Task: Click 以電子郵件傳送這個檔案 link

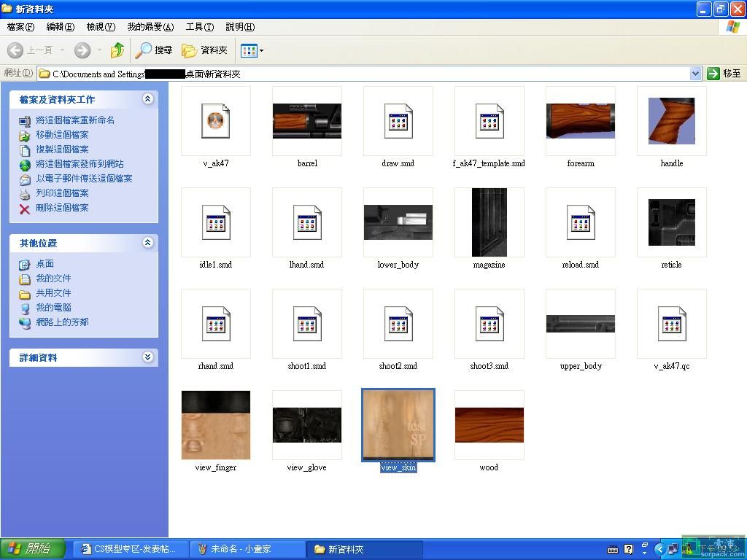Action: (x=85, y=179)
